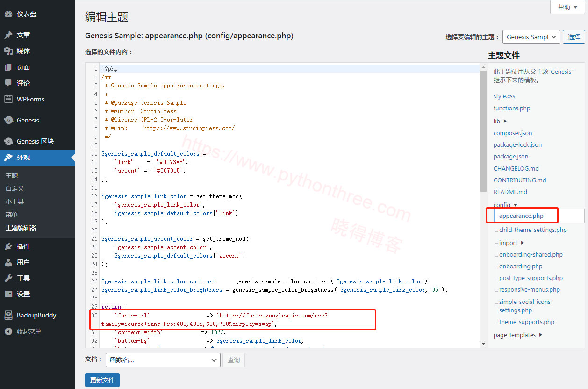Screen dimensions: 588x389
Task: Click scrollbar up arrow in code editor
Action: click(x=483, y=68)
